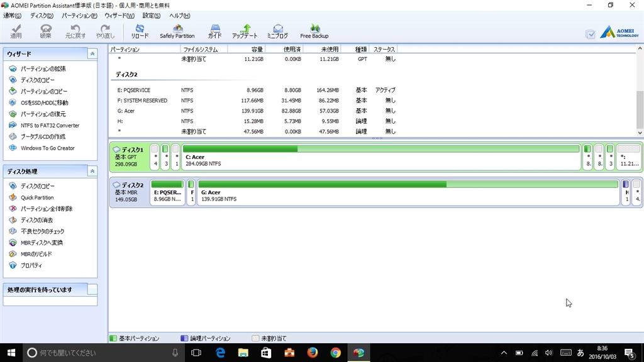644x362 pixels.
Task: Launch NTFS to FAT32 Converter
Action: (50, 125)
